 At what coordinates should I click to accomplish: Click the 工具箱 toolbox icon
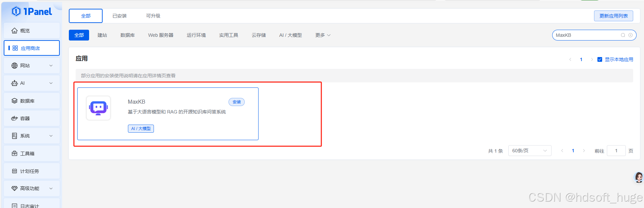(15, 153)
